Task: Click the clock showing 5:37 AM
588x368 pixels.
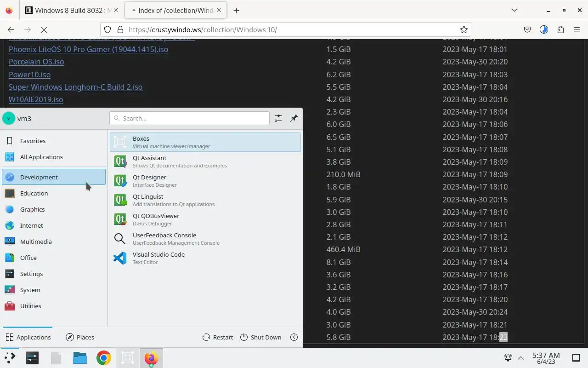Action: [546, 358]
